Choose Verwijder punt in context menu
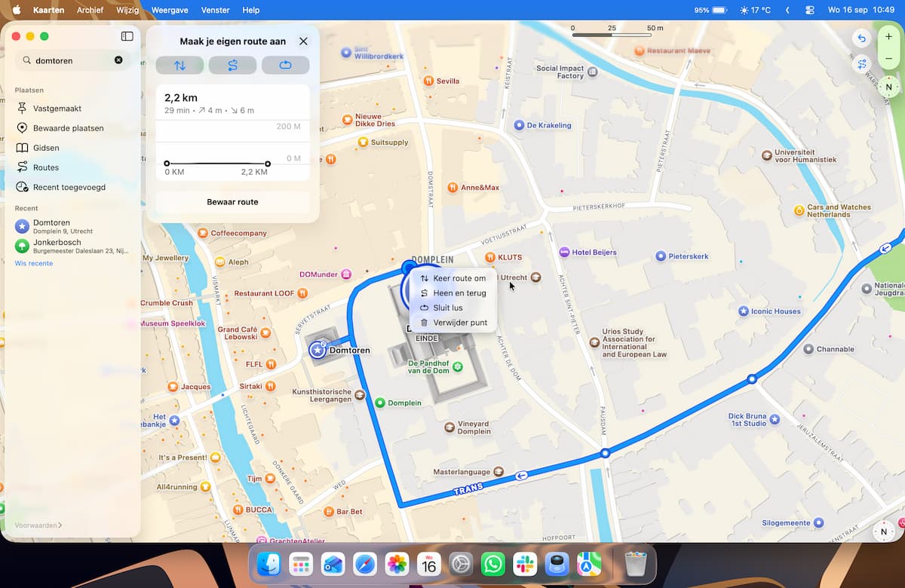905x588 pixels. tap(452, 323)
